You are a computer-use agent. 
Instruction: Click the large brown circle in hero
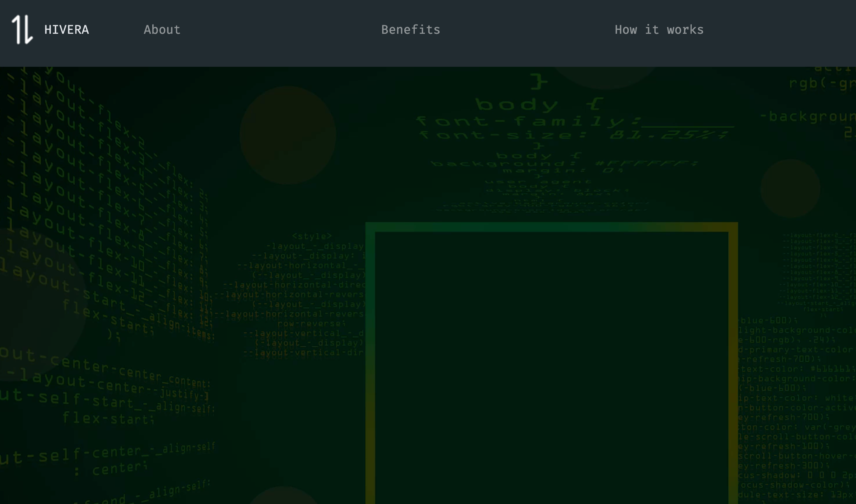[x=288, y=135]
